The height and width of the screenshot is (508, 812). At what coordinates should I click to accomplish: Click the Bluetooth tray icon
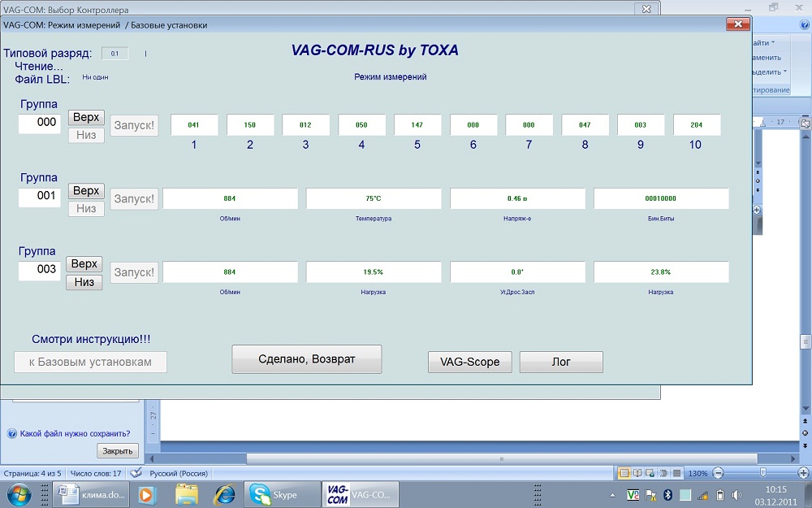[667, 495]
